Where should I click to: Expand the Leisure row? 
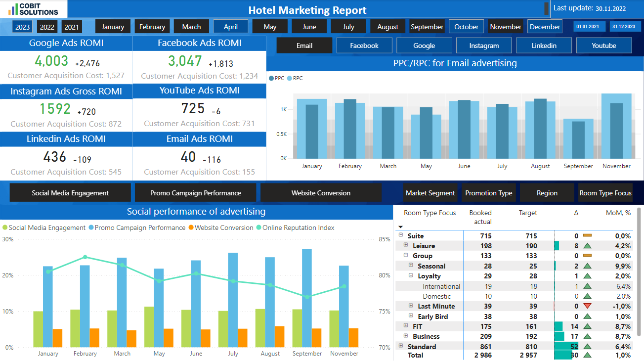tap(406, 246)
